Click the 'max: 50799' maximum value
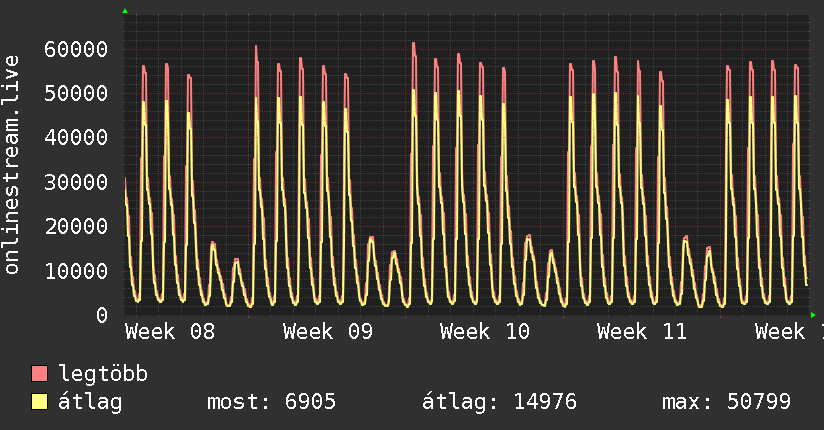 [x=726, y=402]
